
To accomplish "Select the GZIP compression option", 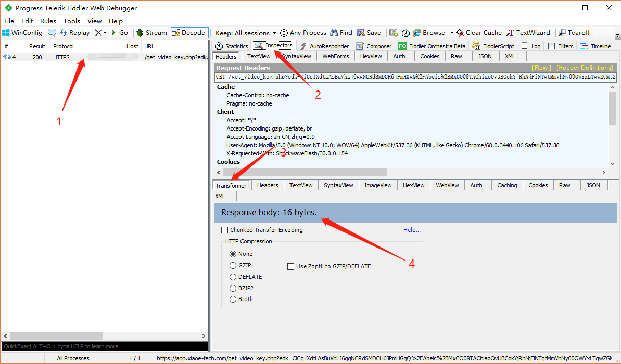I will click(x=233, y=266).
